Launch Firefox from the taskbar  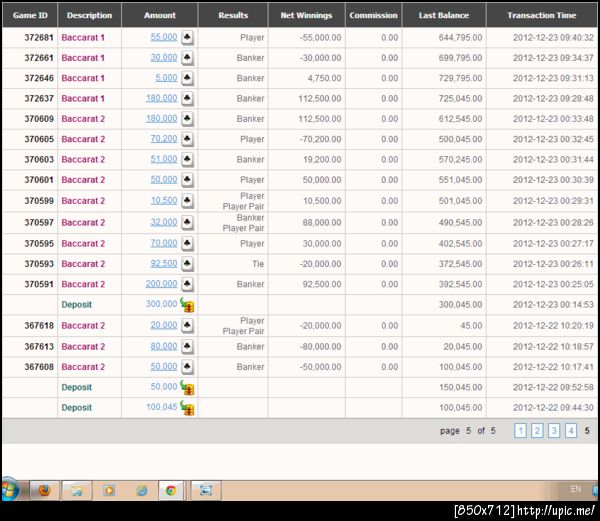(44, 490)
